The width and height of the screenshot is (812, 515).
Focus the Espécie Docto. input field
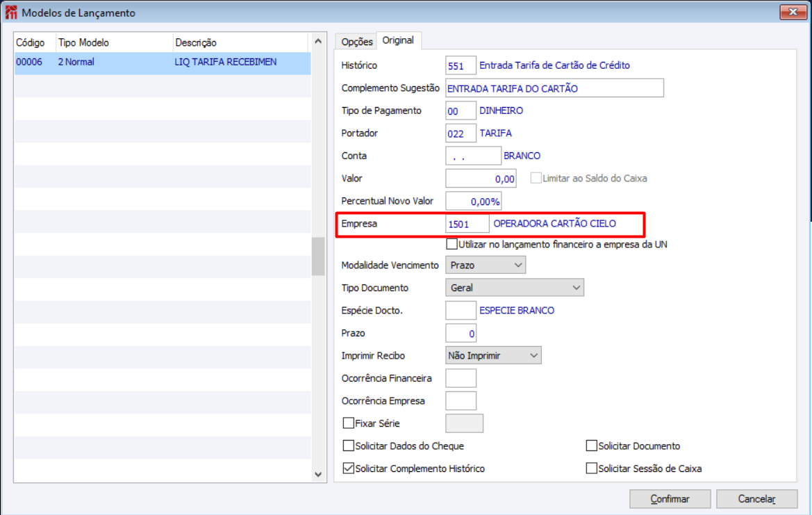[461, 311]
